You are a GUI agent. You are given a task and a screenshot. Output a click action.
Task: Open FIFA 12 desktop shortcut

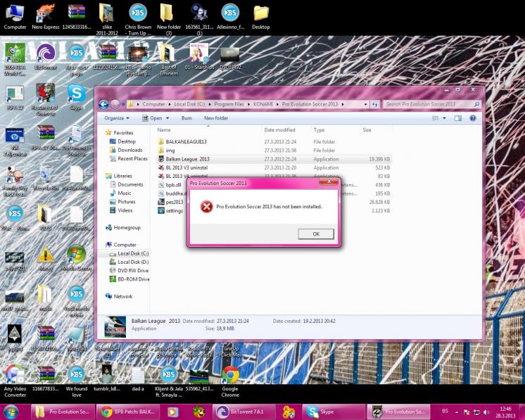(x=15, y=97)
